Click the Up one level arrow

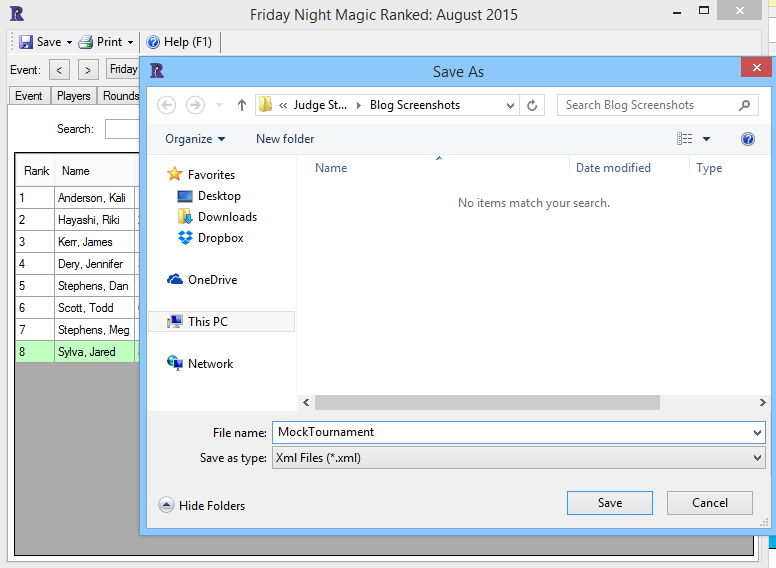click(242, 105)
